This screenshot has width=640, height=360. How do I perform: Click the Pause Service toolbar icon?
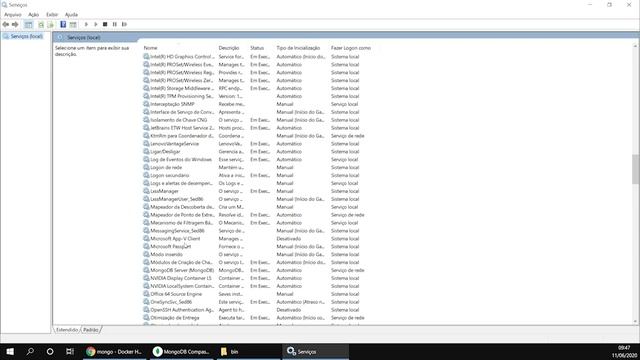pos(115,24)
